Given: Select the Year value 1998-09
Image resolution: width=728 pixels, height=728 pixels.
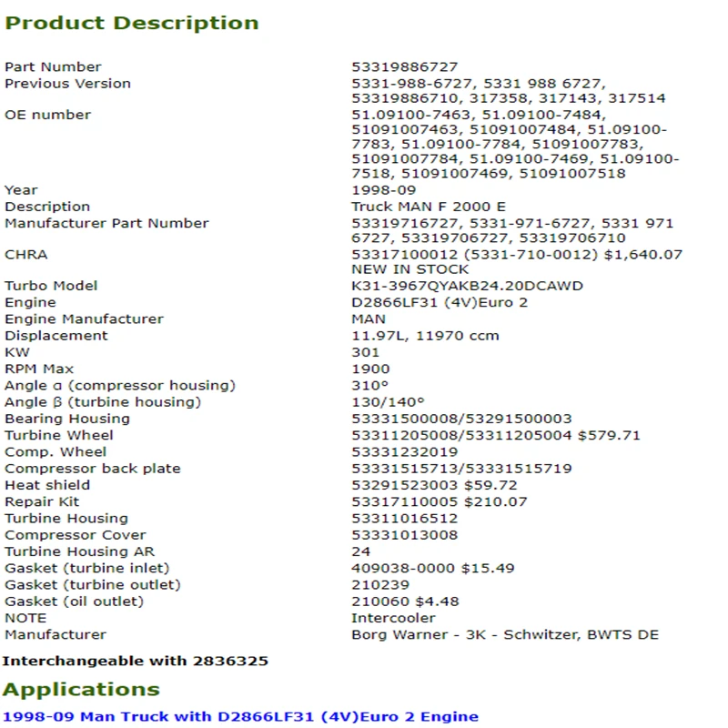Looking at the screenshot, I should (x=383, y=190).
